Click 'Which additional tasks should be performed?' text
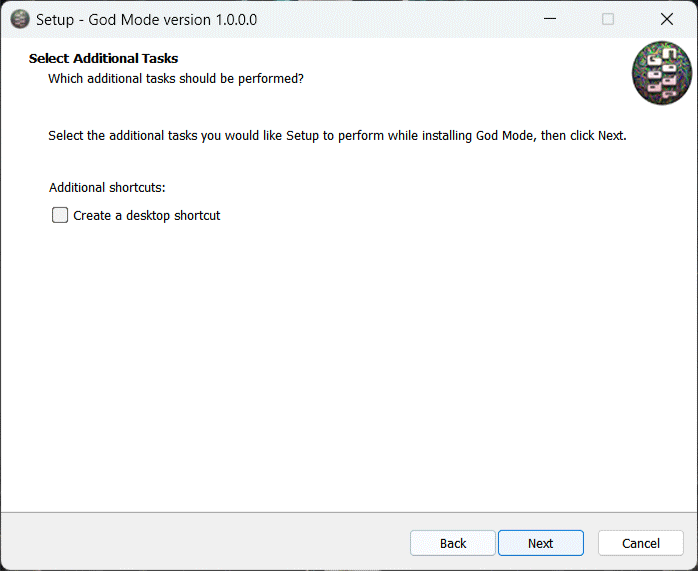Viewport: 698px width, 572px height. [176, 79]
